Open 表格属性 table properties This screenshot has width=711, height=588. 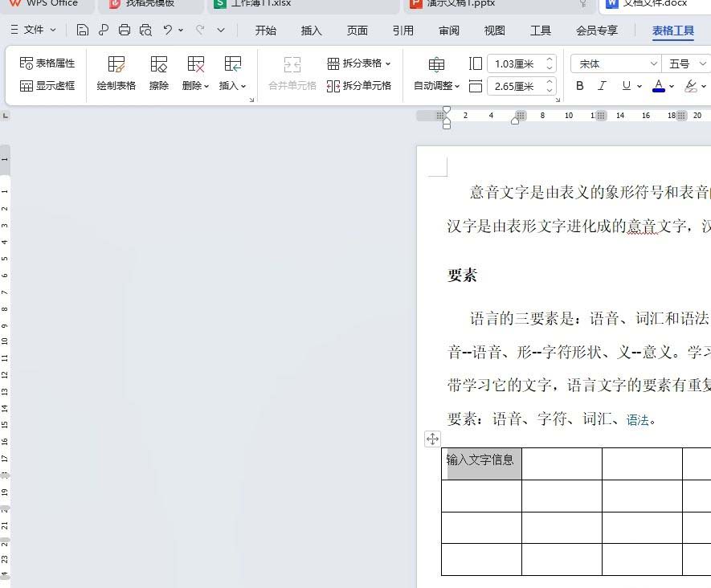click(x=47, y=63)
